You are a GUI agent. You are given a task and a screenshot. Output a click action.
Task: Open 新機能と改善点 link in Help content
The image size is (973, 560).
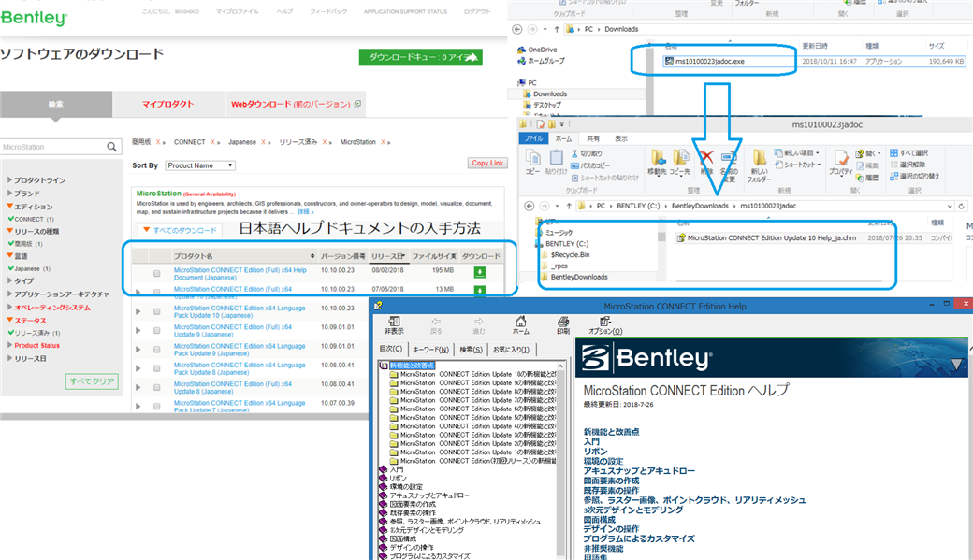pyautogui.click(x=611, y=432)
